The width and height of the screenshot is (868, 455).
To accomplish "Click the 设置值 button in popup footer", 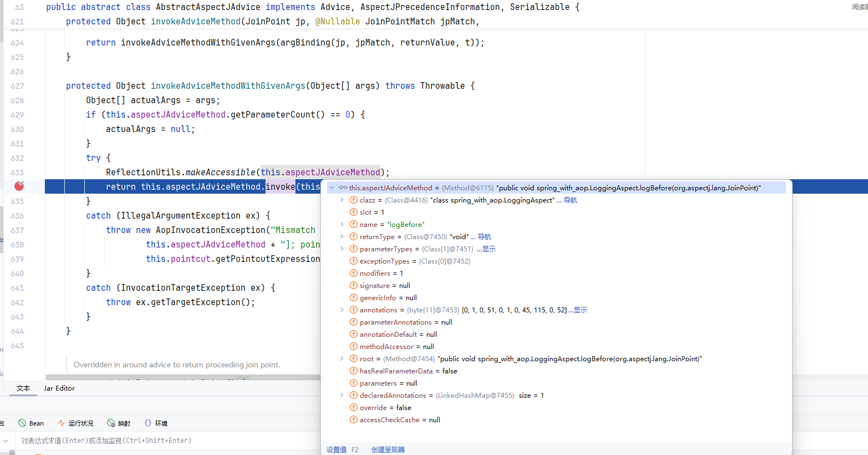I will pyautogui.click(x=336, y=450).
